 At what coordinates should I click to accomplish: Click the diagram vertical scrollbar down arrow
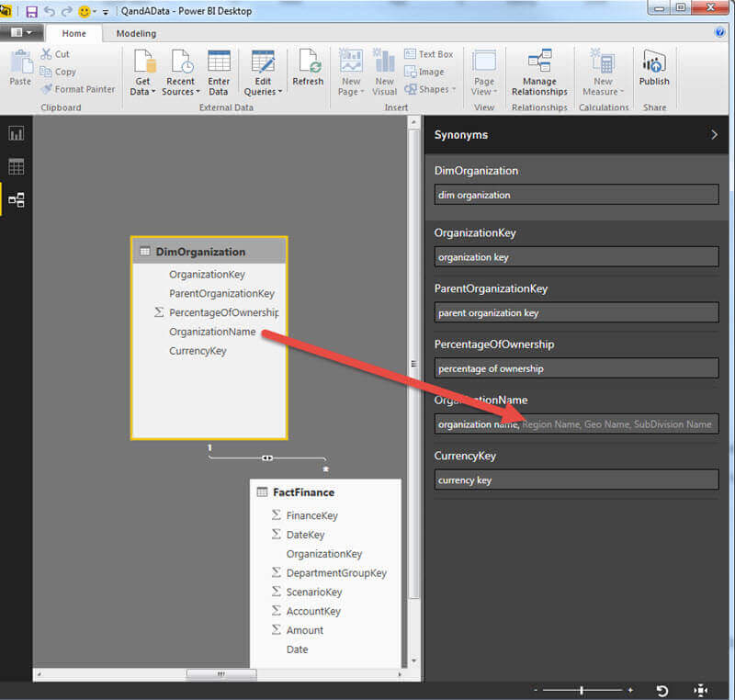coord(413,660)
